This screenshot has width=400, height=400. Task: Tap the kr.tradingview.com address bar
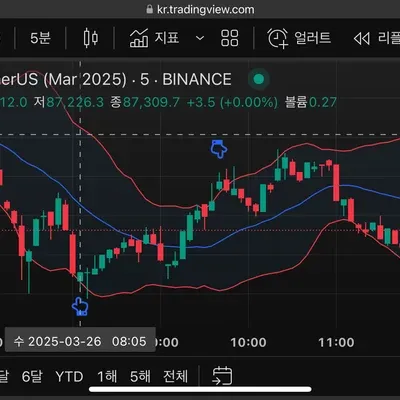(200, 9)
